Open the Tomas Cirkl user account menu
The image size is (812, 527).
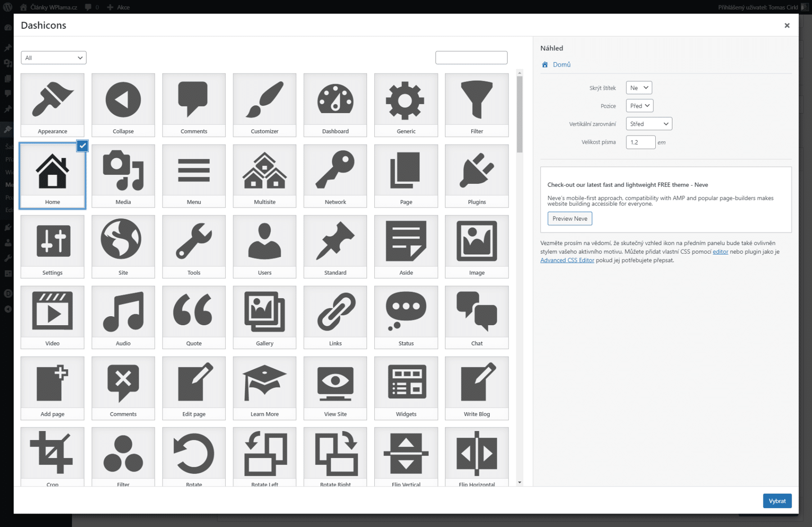pyautogui.click(x=763, y=7)
